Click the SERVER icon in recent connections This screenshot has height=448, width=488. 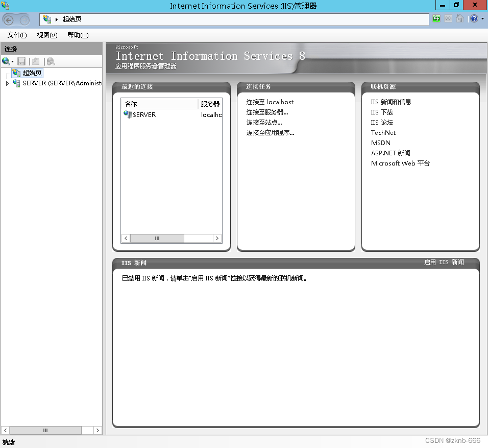tap(127, 114)
